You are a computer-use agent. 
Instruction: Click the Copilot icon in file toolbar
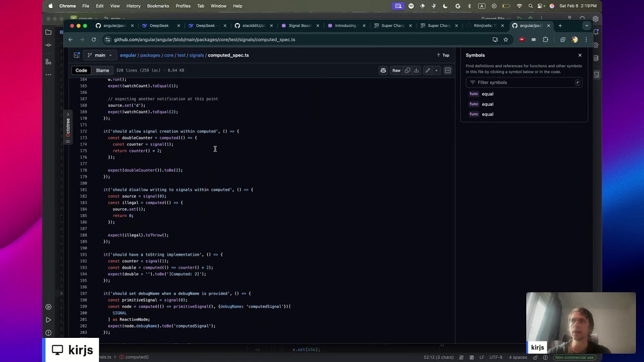[383, 70]
